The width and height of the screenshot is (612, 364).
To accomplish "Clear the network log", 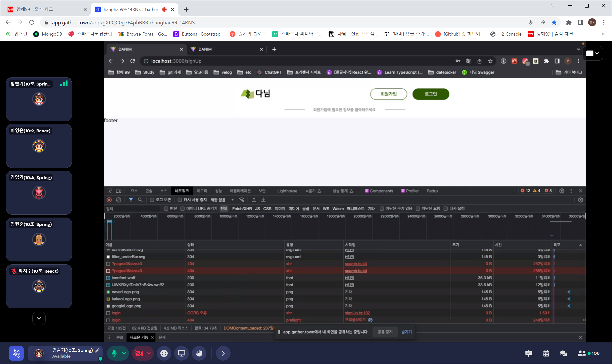I will (118, 200).
